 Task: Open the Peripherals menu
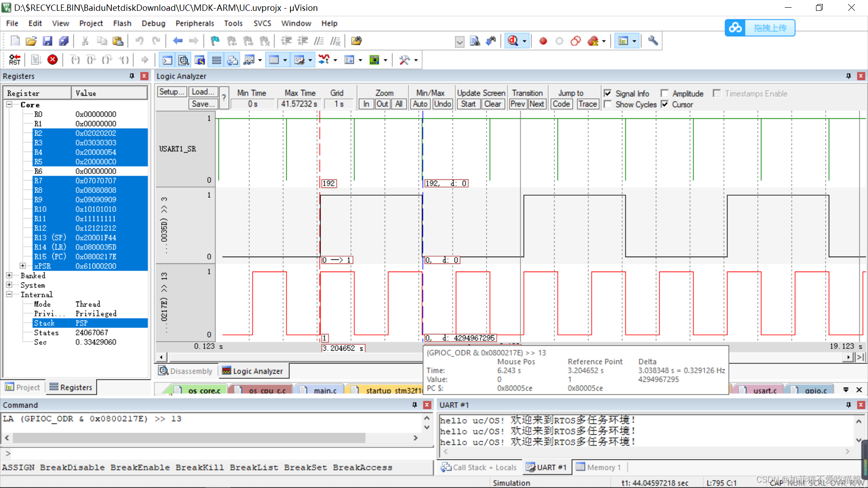click(194, 23)
